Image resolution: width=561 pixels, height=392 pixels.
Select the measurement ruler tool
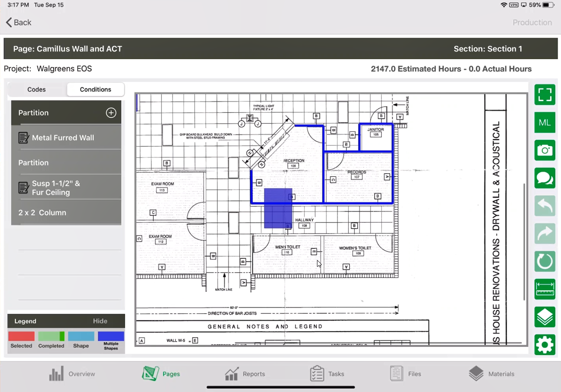(544, 289)
